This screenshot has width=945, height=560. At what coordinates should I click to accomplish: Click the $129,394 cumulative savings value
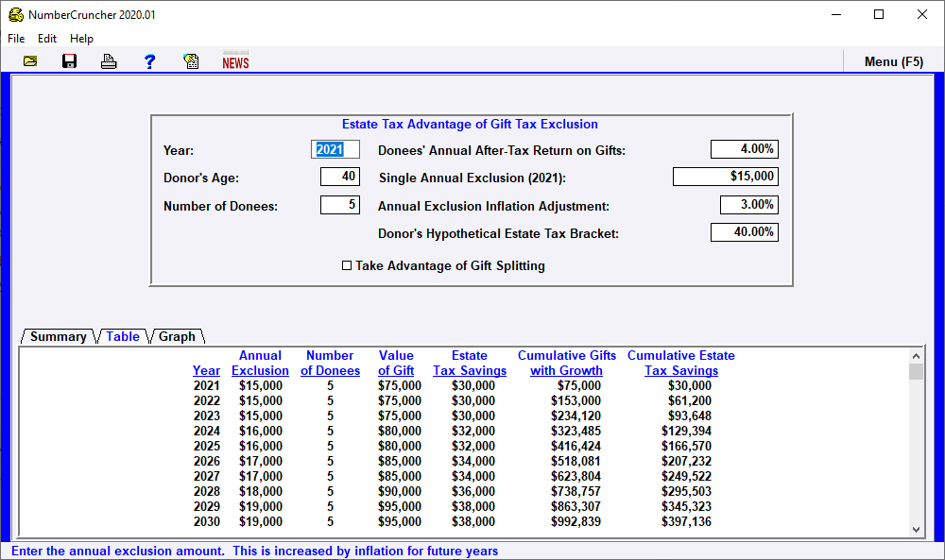pyautogui.click(x=686, y=432)
